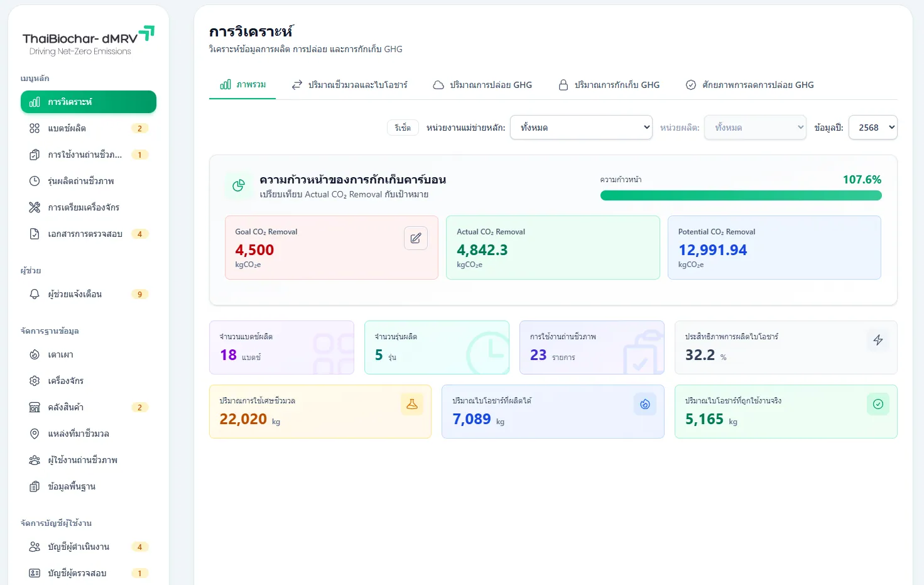The image size is (924, 585).
Task: Click the bar chart icon in การวิเคราะห์ menu
Action: [x=35, y=102]
